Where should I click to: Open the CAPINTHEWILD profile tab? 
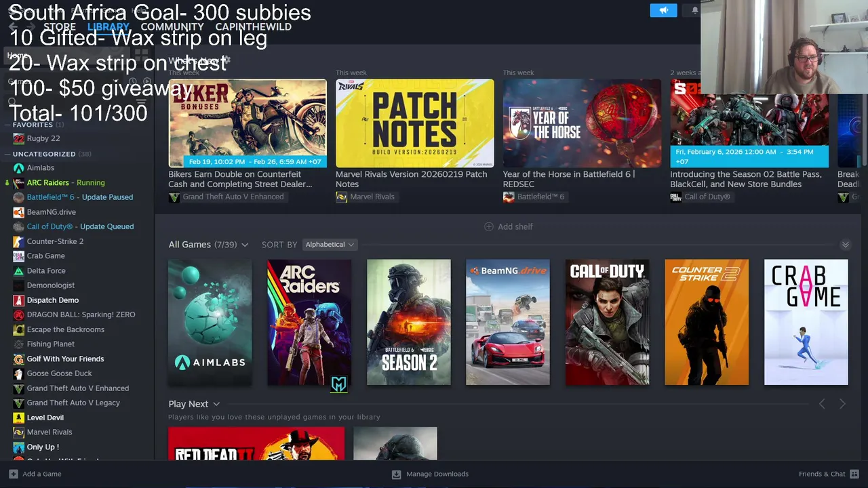pos(254,27)
